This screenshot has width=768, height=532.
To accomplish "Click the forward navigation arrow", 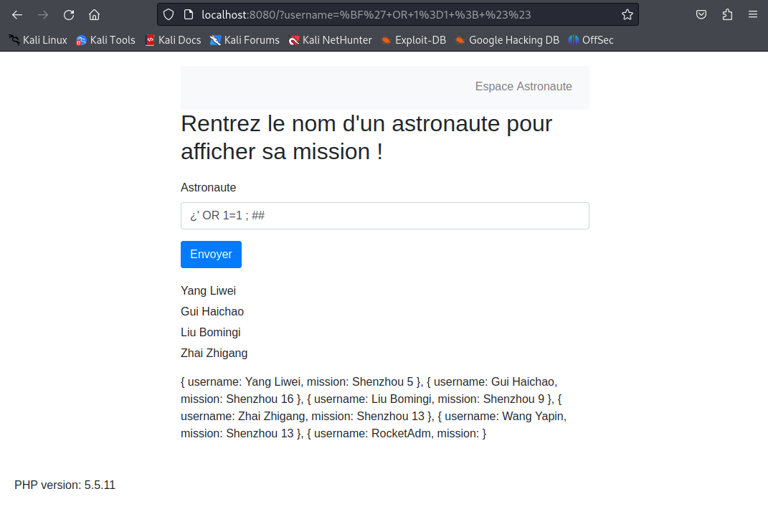I will coord(43,14).
